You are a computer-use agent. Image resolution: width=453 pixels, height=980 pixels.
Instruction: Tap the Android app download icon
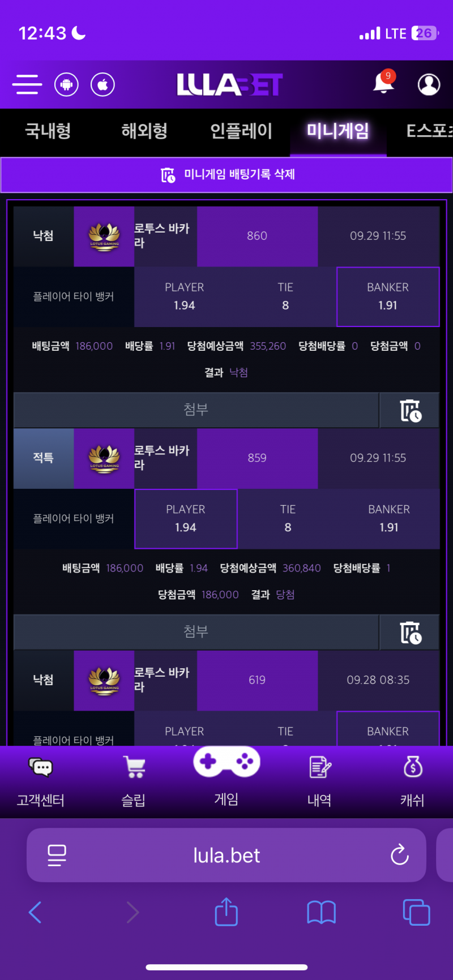pos(66,85)
